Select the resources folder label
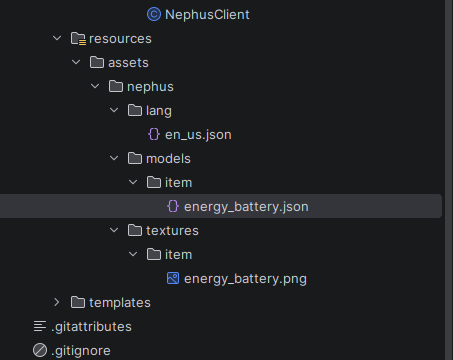The height and width of the screenshot is (360, 453). [120, 39]
